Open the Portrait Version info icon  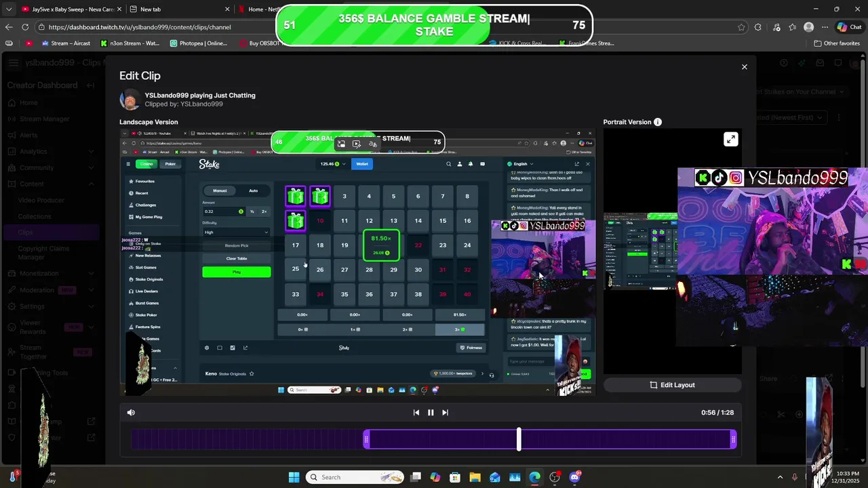(657, 122)
